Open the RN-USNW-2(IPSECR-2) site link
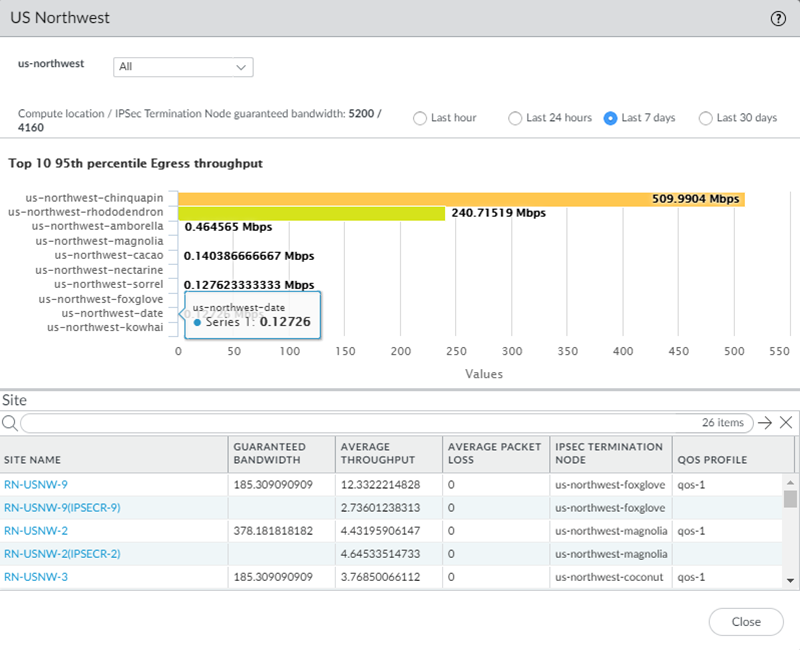Viewport: 800px width, 650px height. point(62,553)
